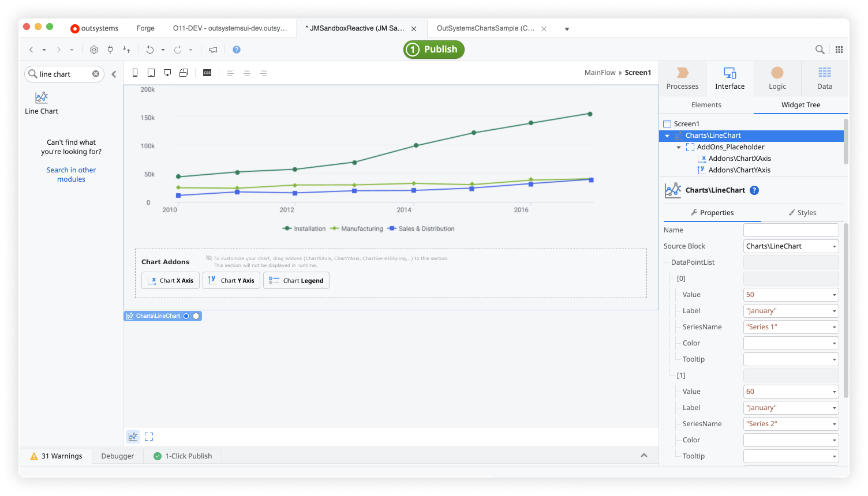Open Manage Dependencies plug icon

click(110, 50)
